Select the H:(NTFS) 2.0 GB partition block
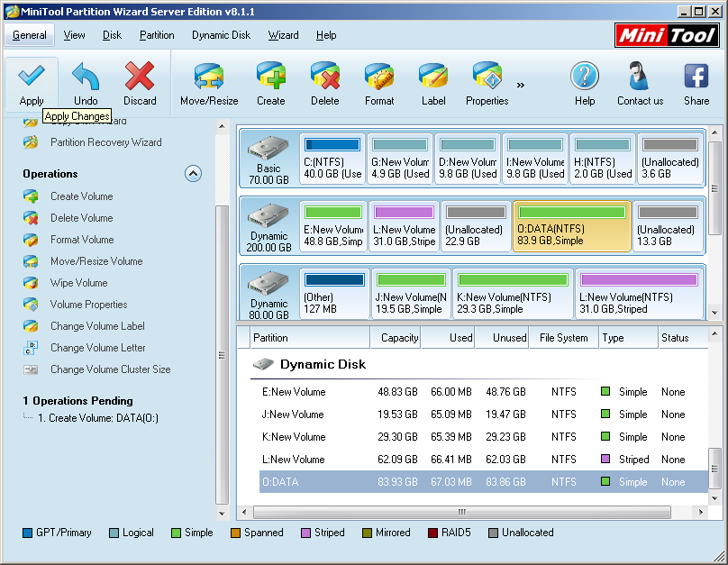Image resolution: width=728 pixels, height=565 pixels. 603,159
